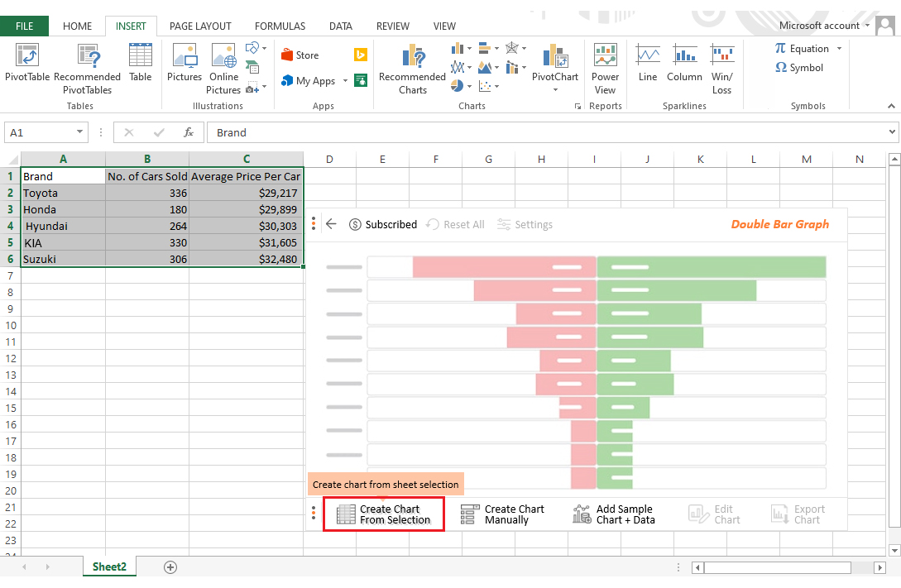The image size is (901, 588).
Task: Open the FILE tab
Action: click(x=24, y=26)
